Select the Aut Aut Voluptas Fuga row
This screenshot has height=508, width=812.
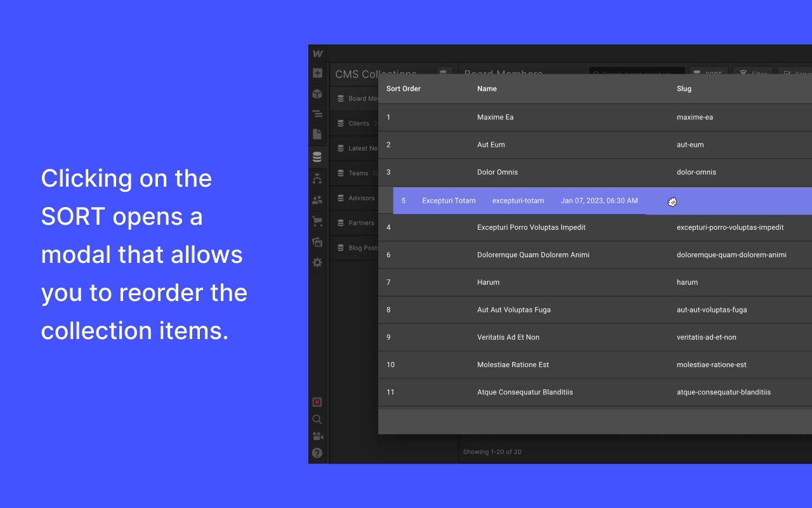point(595,310)
